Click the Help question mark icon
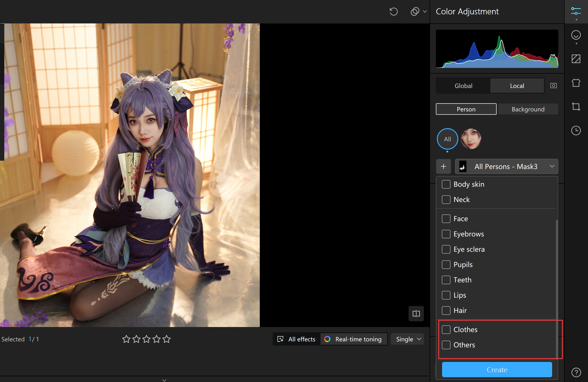Viewport: 588px width, 382px height. [x=576, y=372]
